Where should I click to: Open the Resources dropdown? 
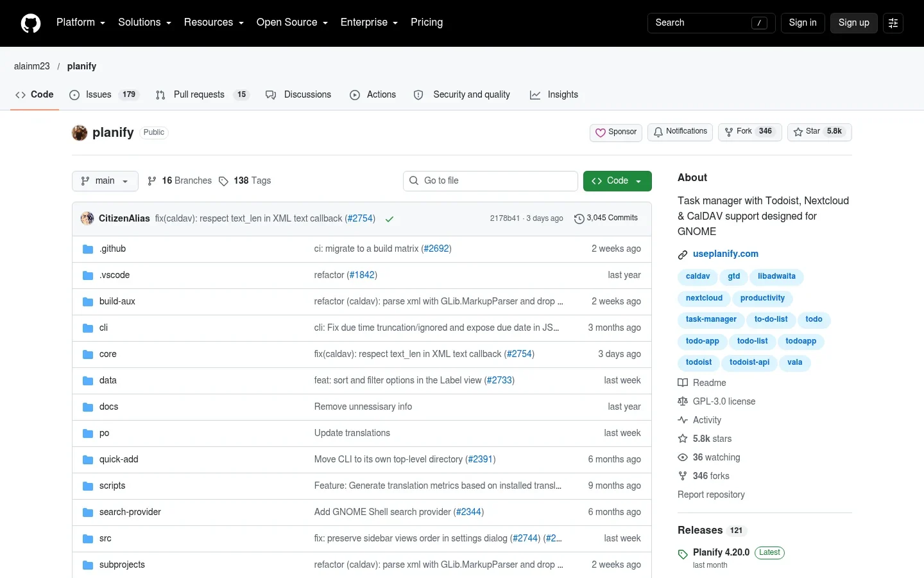(214, 22)
